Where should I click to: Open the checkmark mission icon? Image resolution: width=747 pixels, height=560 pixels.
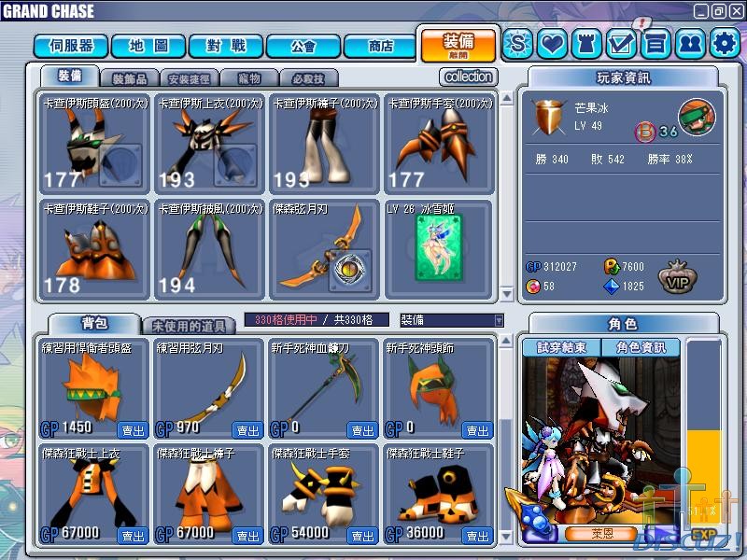point(621,44)
